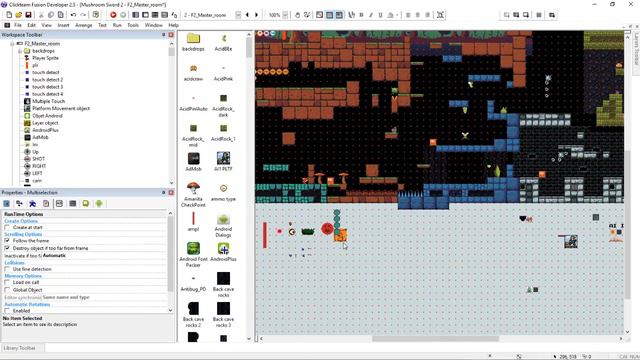
Task: Click the Redo arrow icon
Action: coord(83,15)
